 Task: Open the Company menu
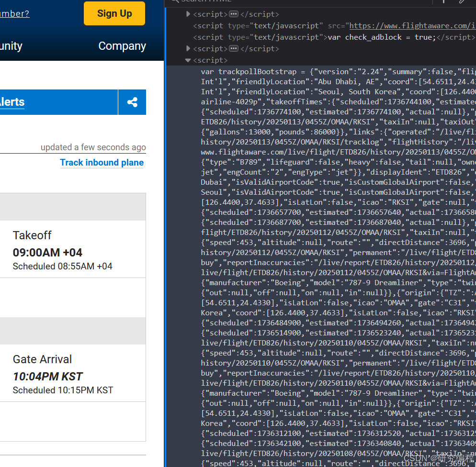click(x=122, y=46)
